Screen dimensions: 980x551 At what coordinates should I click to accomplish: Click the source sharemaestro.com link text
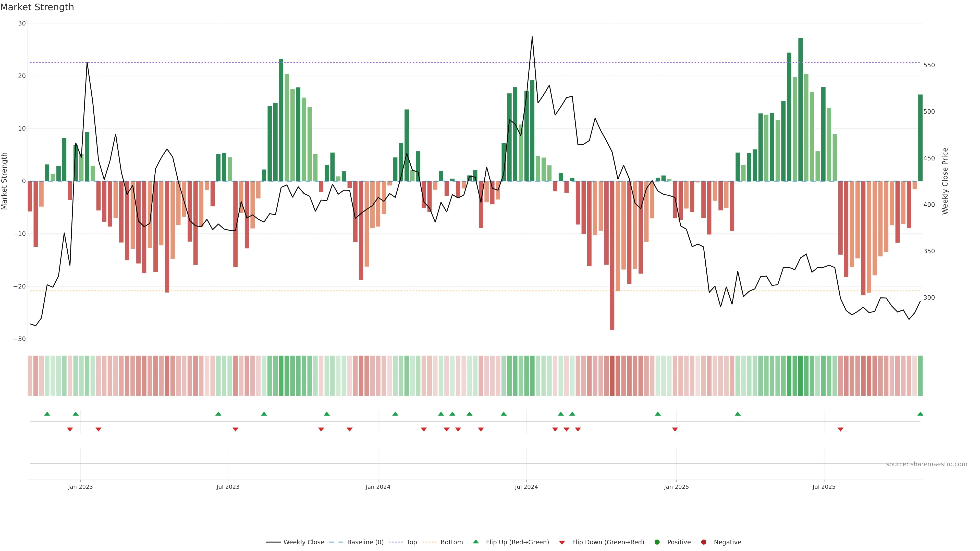[926, 464]
